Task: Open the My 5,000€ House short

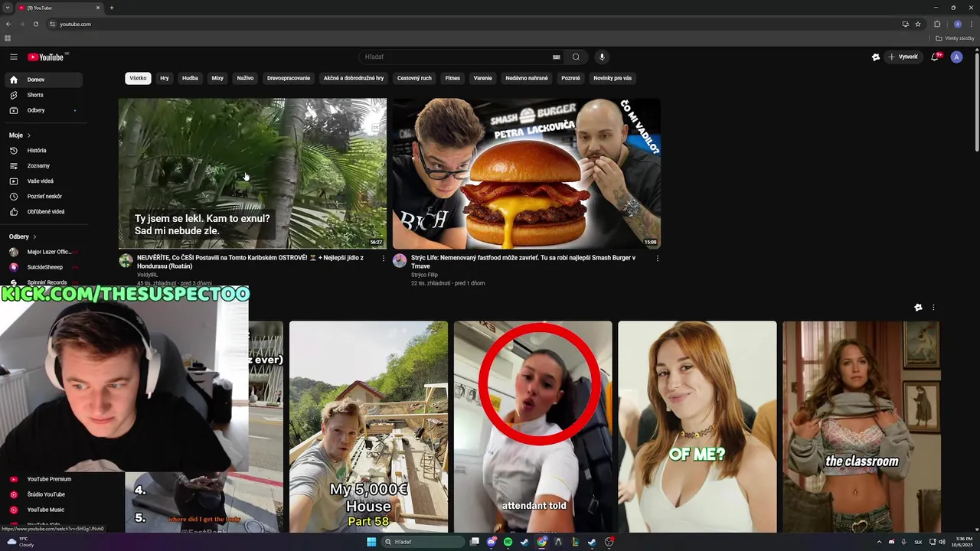Action: [368, 426]
